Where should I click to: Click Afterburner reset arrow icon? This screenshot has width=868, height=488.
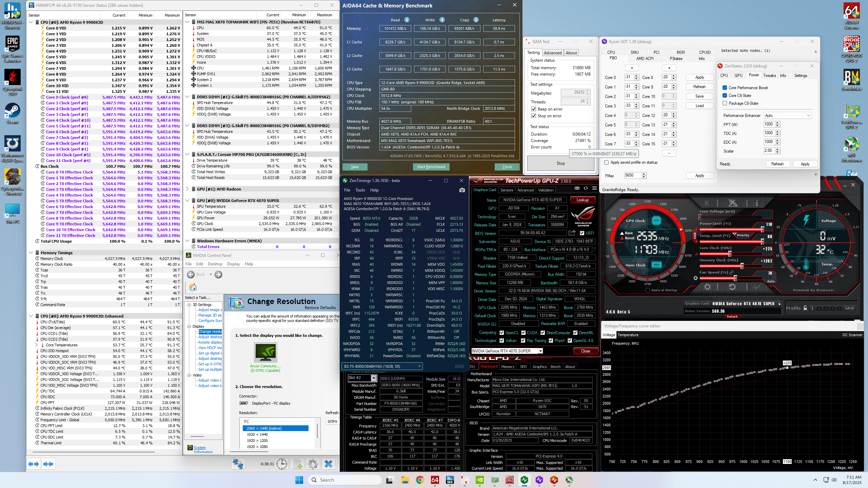coord(732,287)
